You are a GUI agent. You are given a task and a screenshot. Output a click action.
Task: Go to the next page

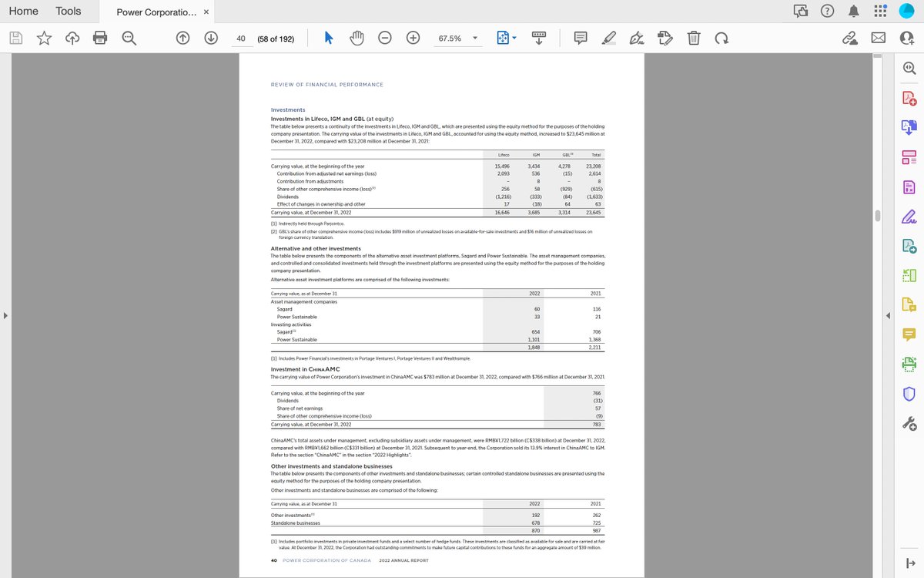(212, 38)
